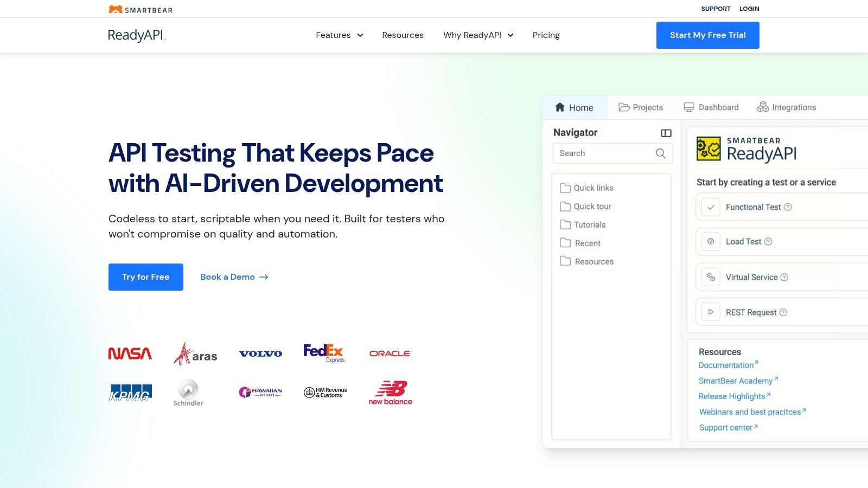Select the REST Request label
The image size is (868, 488).
pyautogui.click(x=751, y=312)
